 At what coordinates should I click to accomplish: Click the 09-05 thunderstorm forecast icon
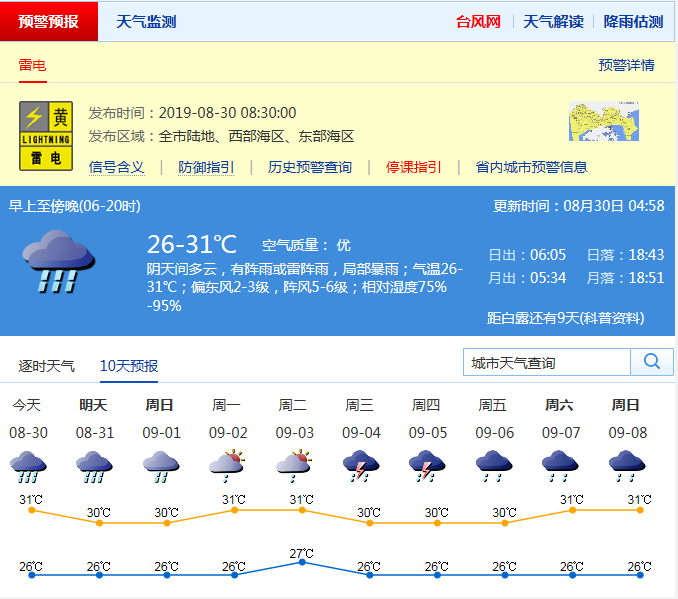pyautogui.click(x=427, y=467)
